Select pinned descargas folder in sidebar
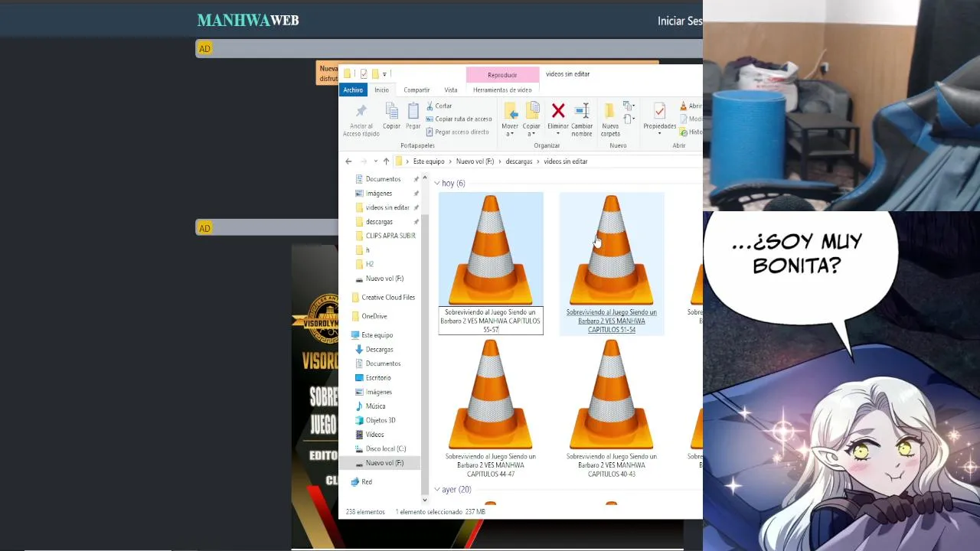This screenshot has width=980, height=551. click(379, 222)
